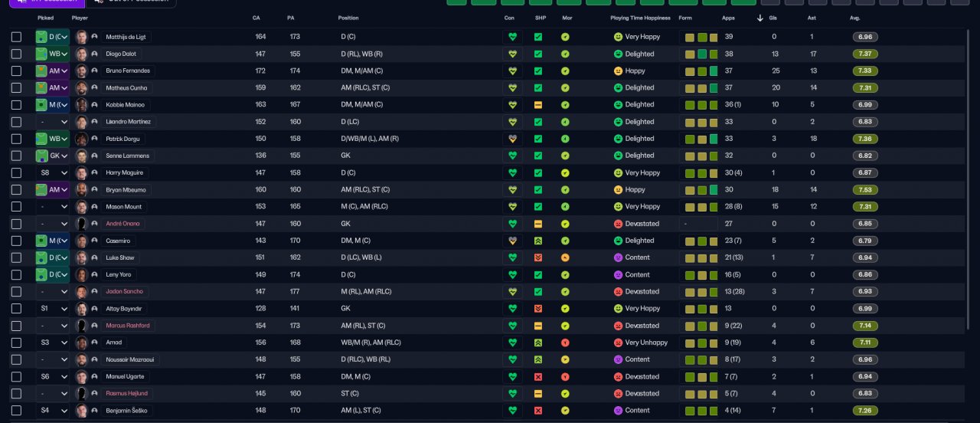Click Matthijs de Ligt's condition heart icon
980x423 pixels.
[x=513, y=37]
